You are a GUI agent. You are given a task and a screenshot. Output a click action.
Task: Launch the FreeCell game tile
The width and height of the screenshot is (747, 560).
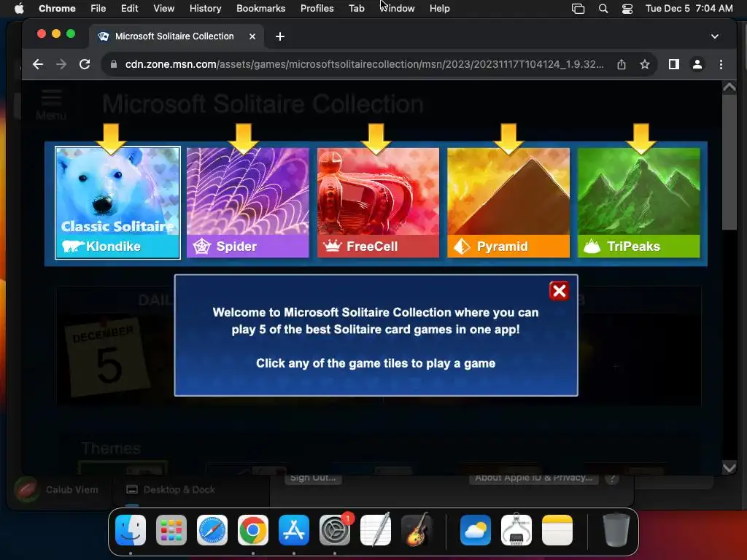coord(379,203)
